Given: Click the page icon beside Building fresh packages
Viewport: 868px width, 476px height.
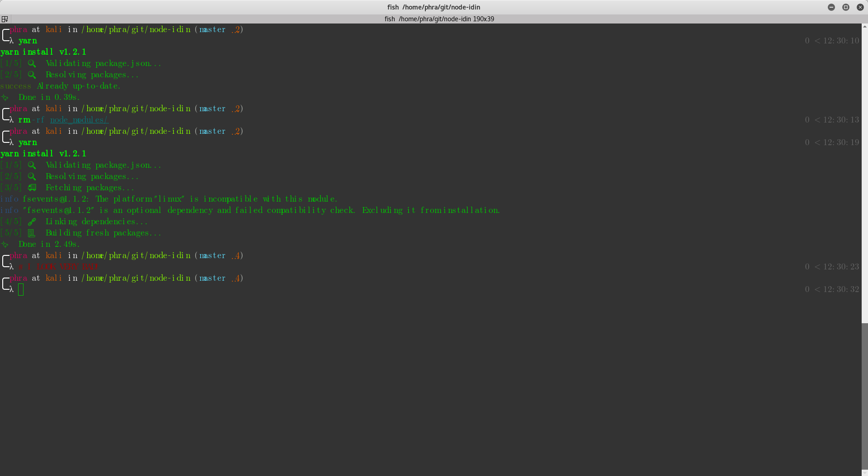Looking at the screenshot, I should pyautogui.click(x=31, y=233).
